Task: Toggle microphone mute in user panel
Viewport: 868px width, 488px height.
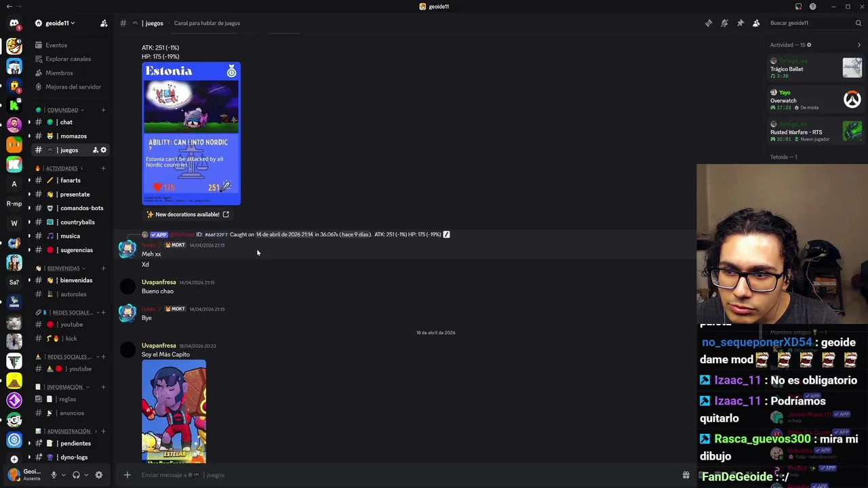Action: click(54, 475)
